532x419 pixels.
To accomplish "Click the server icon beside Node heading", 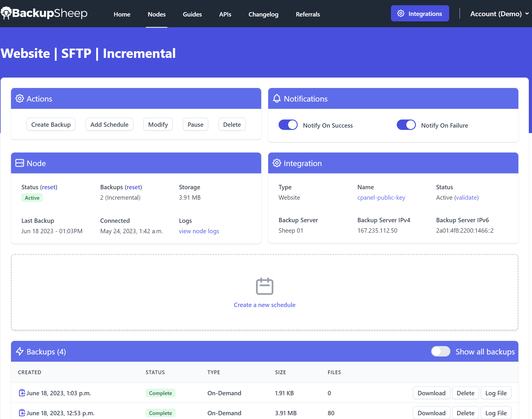I will pos(20,163).
